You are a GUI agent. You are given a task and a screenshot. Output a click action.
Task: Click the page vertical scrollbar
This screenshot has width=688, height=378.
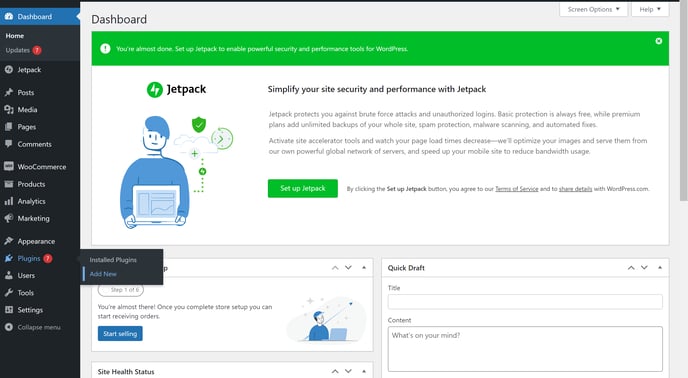[x=683, y=101]
